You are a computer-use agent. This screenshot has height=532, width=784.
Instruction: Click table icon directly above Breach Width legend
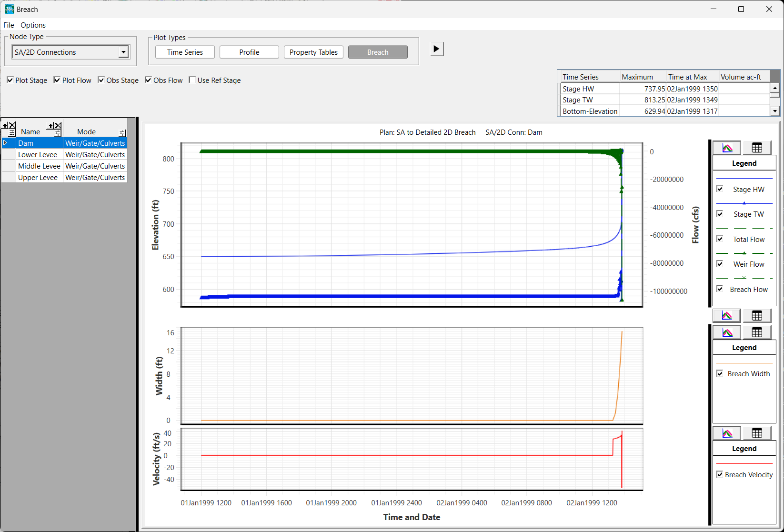click(757, 332)
